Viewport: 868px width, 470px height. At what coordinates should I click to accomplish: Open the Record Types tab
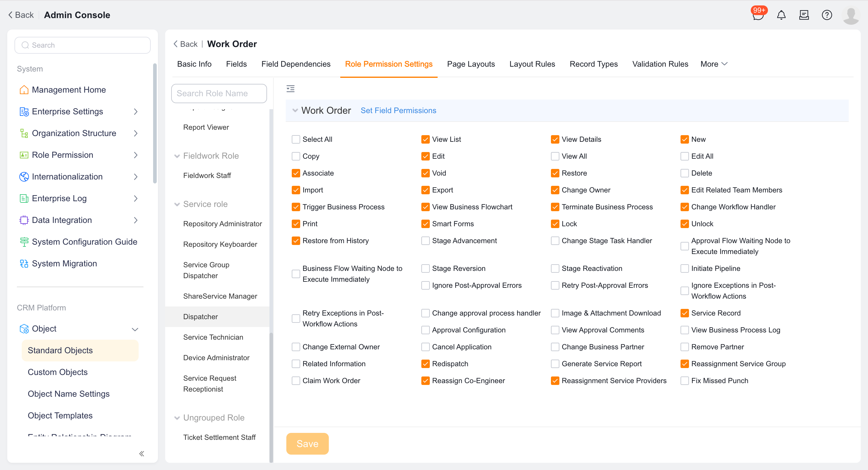tap(593, 64)
